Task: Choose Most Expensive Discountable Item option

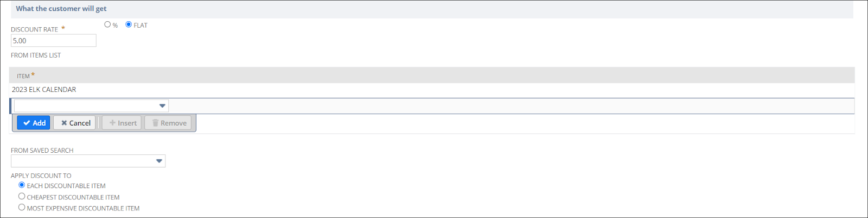Action: (x=22, y=207)
